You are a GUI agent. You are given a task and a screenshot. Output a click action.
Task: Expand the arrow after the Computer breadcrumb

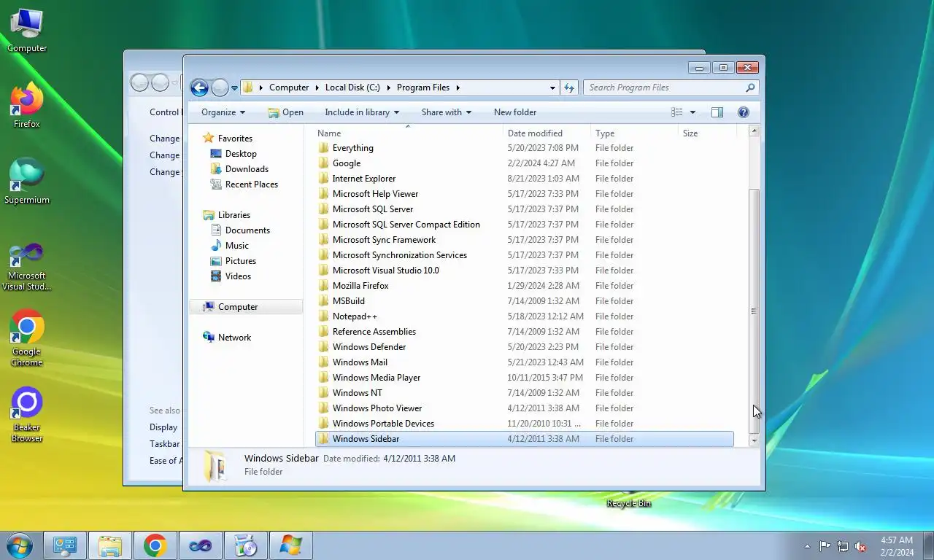point(317,87)
